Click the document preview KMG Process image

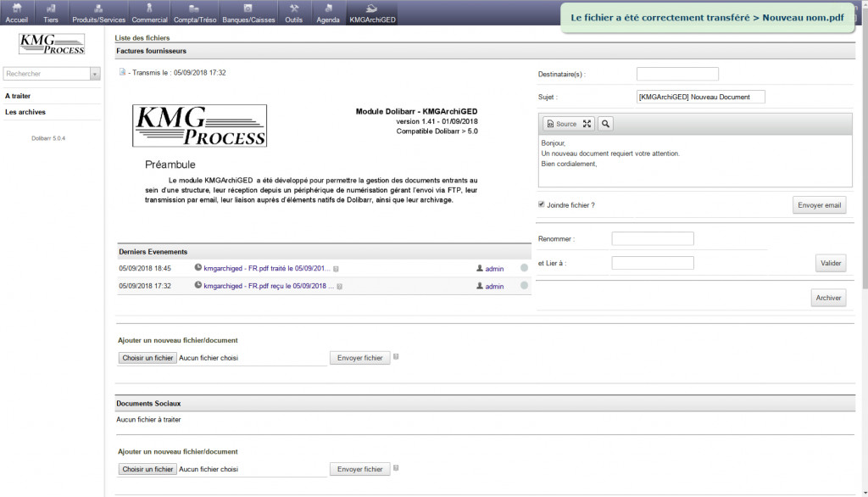coord(199,126)
